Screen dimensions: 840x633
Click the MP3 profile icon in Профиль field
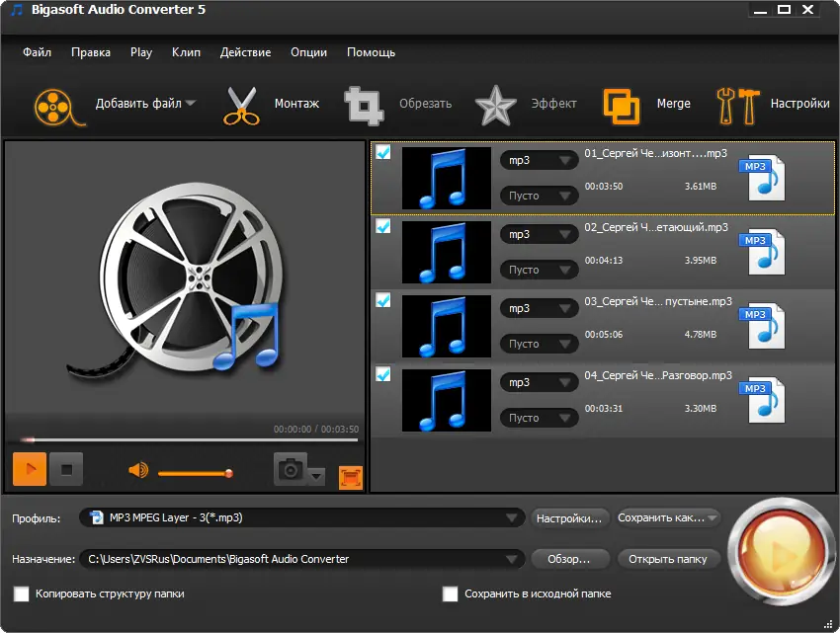[x=97, y=517]
